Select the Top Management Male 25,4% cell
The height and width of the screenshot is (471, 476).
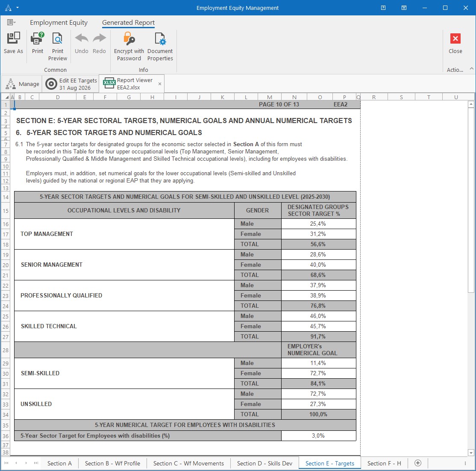coord(318,224)
